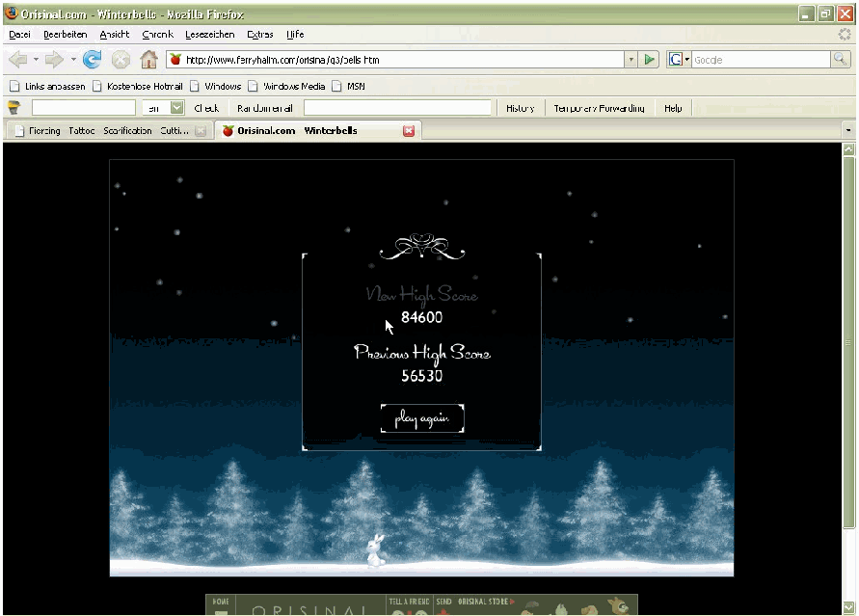The width and height of the screenshot is (859, 616).
Task: Click the ORISINAL STORE footer link
Action: point(486,602)
